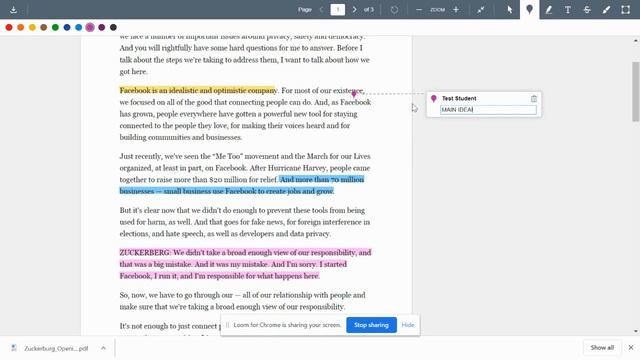Pick the light blue color swatch
The image size is (640, 360).
tap(78, 27)
